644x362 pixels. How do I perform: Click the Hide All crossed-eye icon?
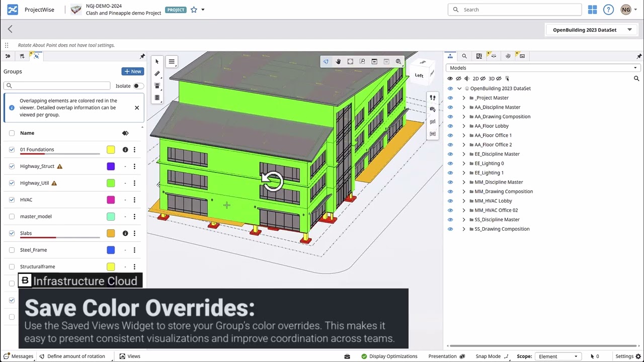pyautogui.click(x=458, y=78)
